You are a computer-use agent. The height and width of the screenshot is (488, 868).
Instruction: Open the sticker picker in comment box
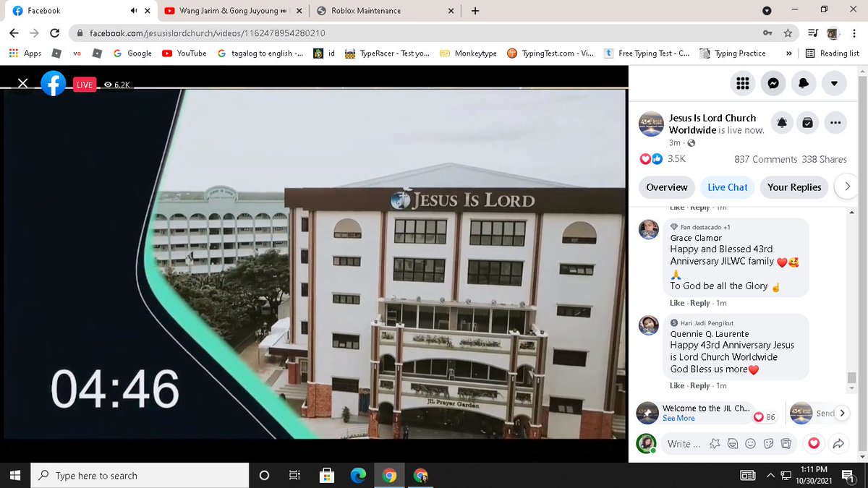pos(768,443)
